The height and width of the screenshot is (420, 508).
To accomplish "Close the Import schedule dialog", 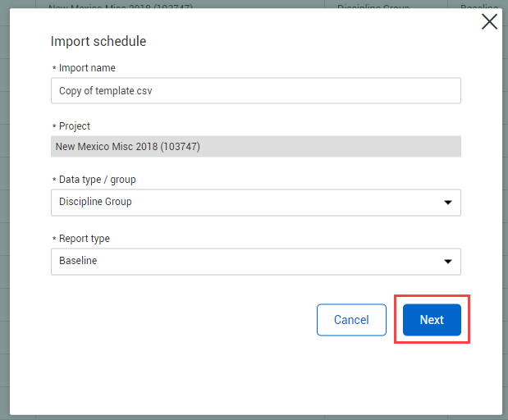I will pyautogui.click(x=489, y=22).
